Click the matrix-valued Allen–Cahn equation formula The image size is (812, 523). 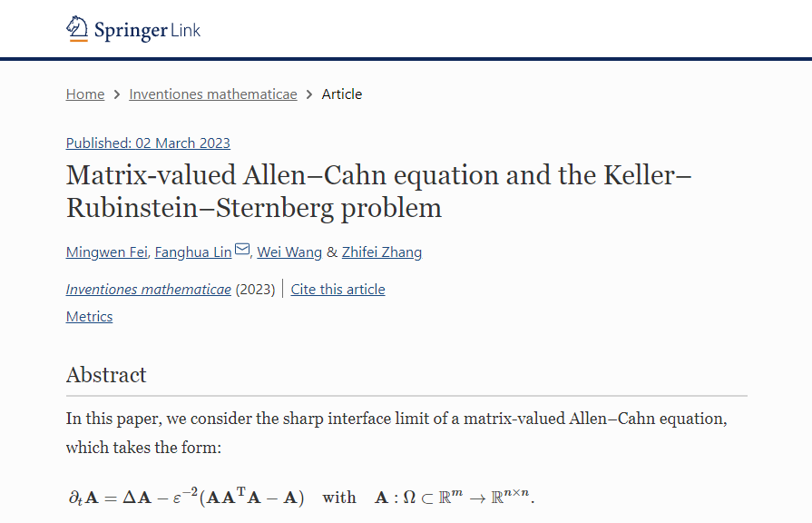coord(301,497)
